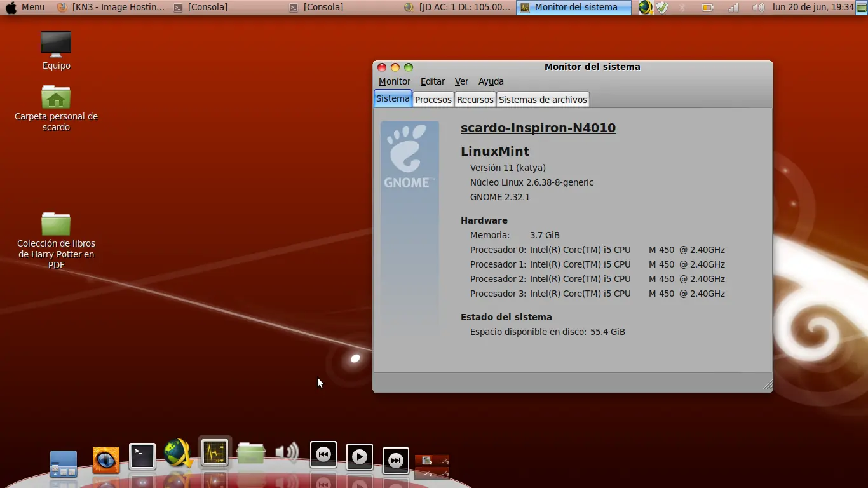
Task: Click the LinuxMint heading
Action: click(495, 151)
